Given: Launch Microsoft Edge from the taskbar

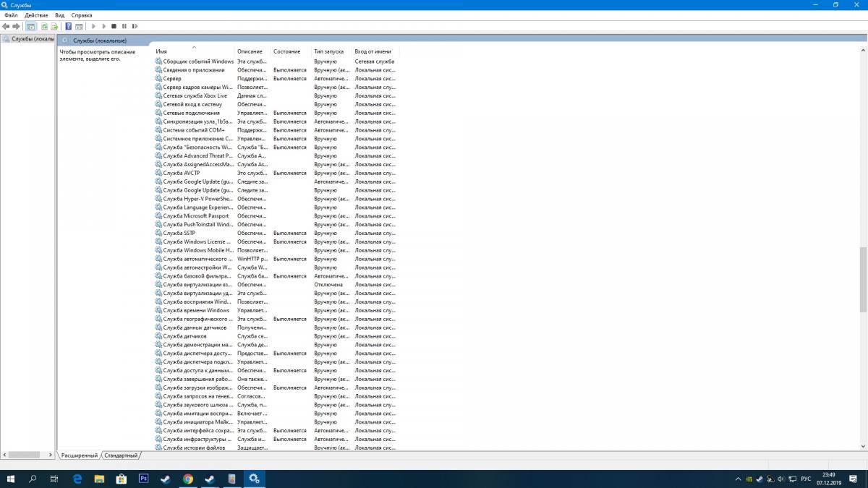Looking at the screenshot, I should pyautogui.click(x=78, y=479).
